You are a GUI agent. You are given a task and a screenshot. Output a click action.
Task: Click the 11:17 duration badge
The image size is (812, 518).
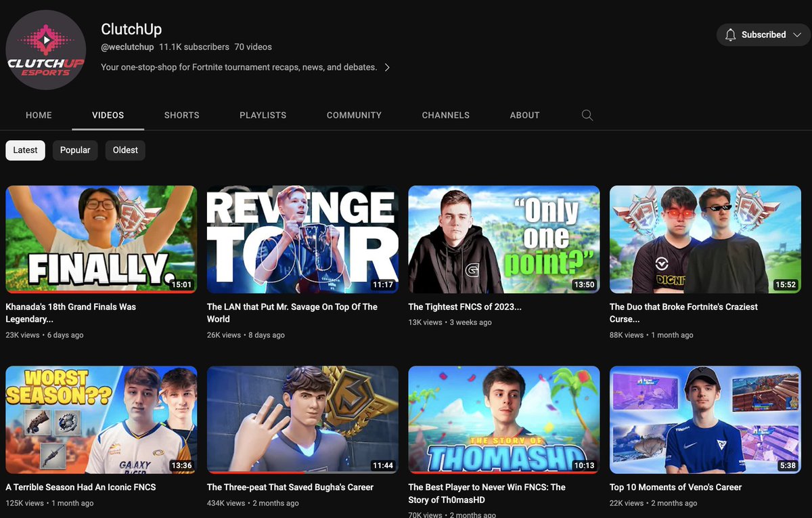383,284
